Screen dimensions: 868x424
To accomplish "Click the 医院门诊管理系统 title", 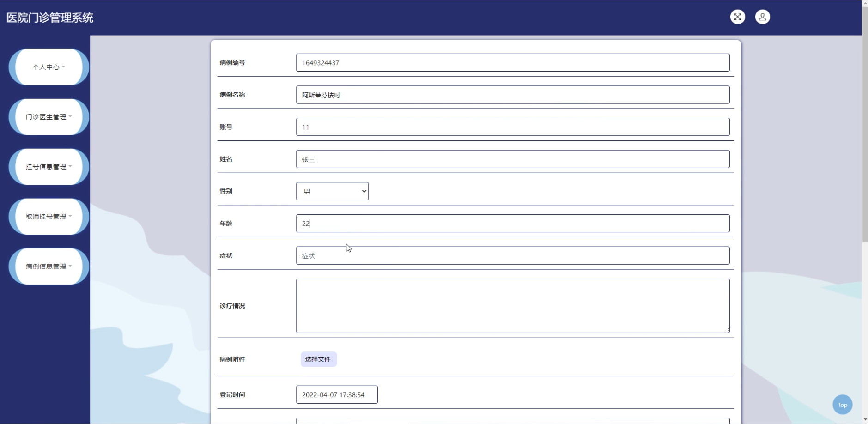I will (50, 18).
